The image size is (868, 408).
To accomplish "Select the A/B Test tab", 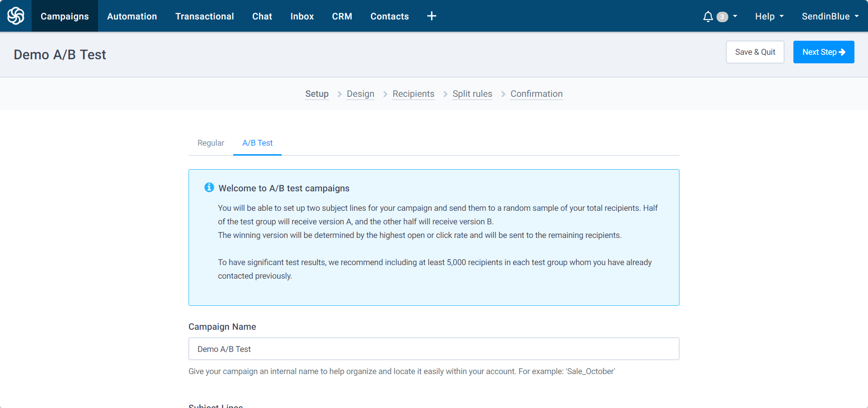I will 257,143.
